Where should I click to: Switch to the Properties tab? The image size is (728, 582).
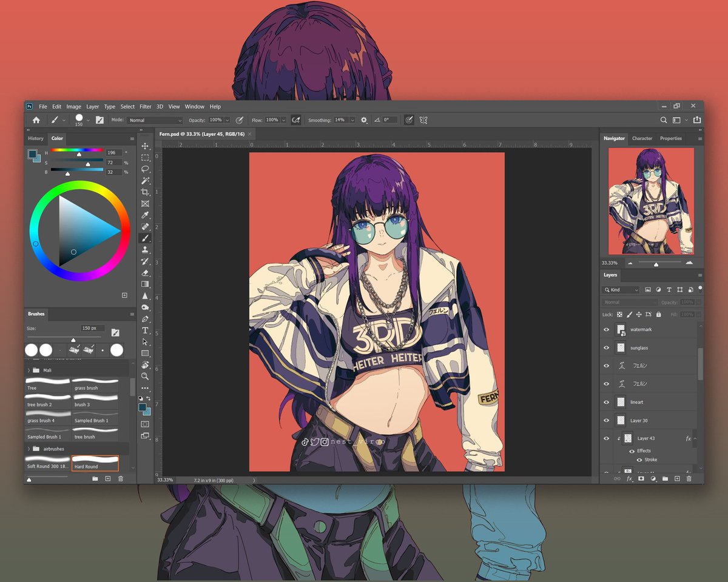[671, 138]
